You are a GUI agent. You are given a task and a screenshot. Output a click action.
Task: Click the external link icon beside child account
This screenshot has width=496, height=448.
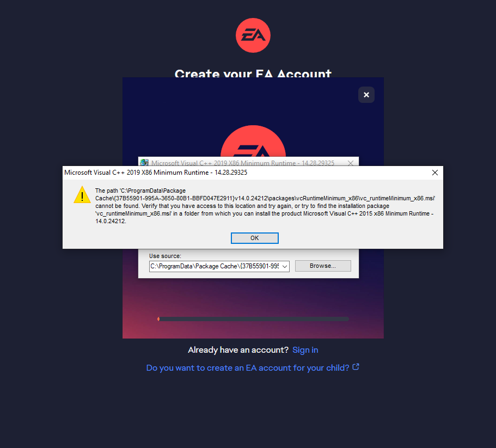click(356, 367)
